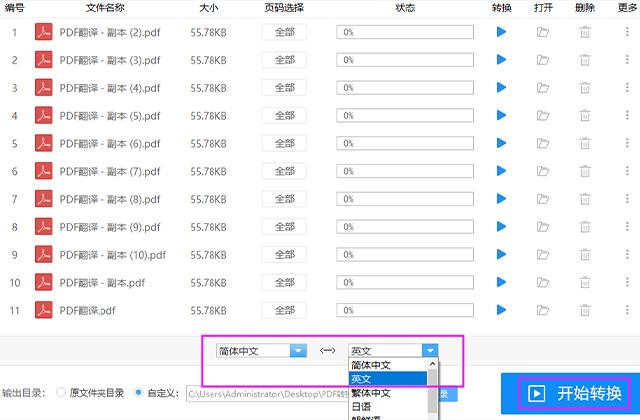Start converting 副本 (6).pdf play icon
This screenshot has width=640, height=420.
[501, 143]
